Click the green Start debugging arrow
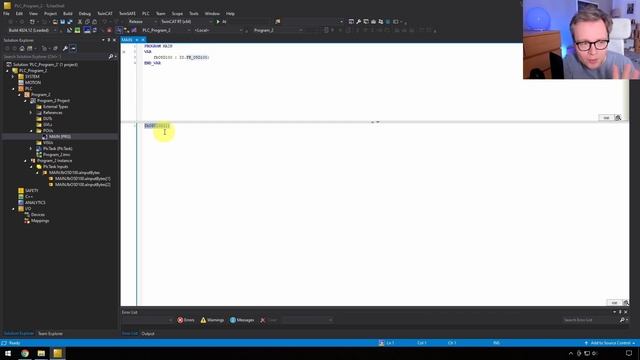The width and height of the screenshot is (640, 360). coord(218,22)
